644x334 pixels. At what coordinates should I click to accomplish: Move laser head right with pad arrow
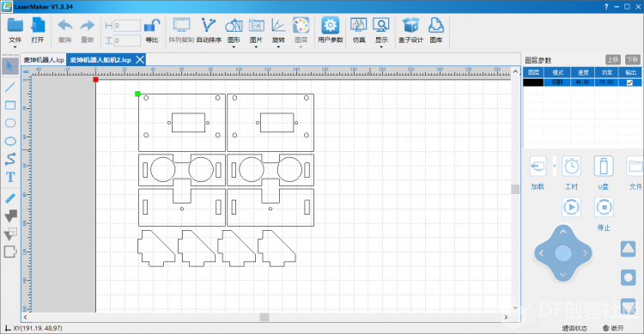tap(586, 253)
